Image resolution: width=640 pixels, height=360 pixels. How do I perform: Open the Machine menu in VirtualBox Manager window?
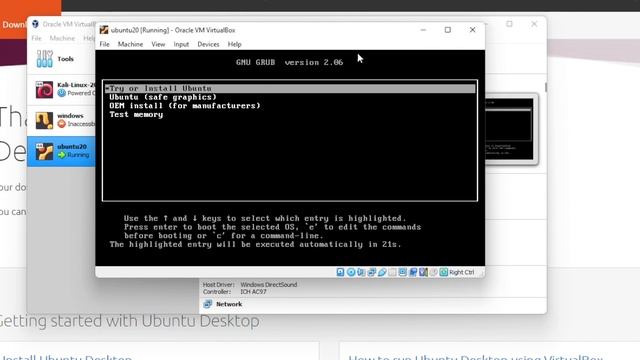(62, 38)
